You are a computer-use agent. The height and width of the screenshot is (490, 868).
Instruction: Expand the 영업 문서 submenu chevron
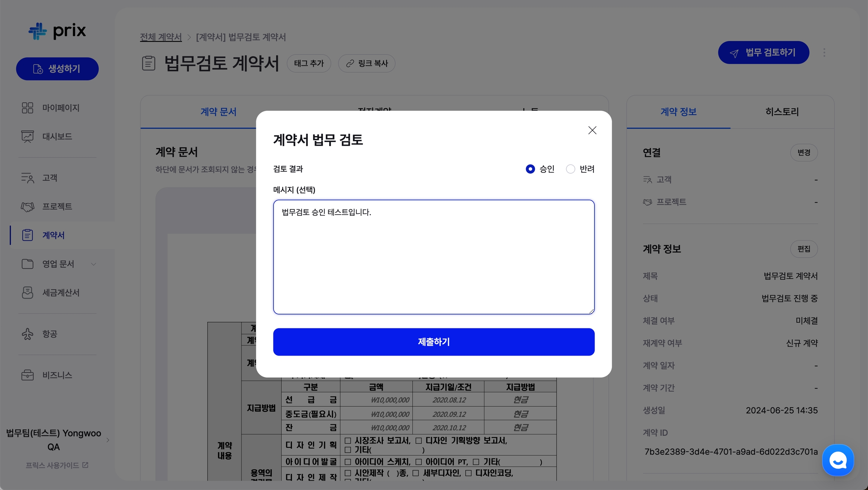tap(93, 264)
